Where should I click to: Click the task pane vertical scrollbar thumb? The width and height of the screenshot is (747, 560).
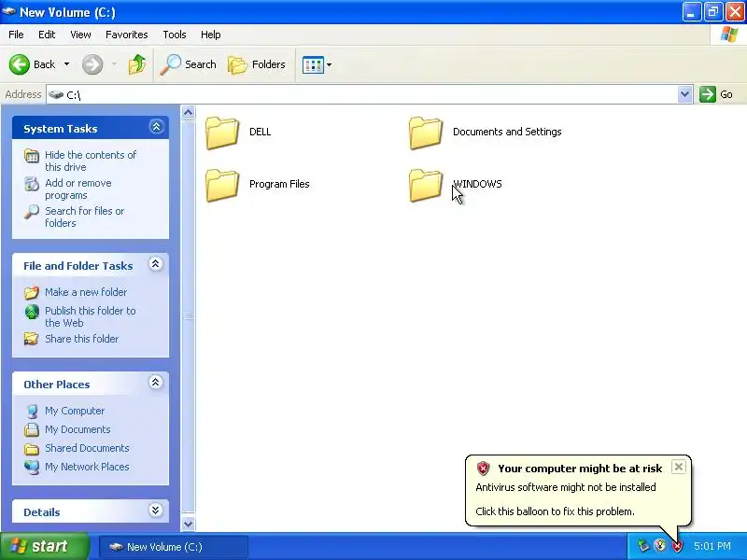pos(189,316)
